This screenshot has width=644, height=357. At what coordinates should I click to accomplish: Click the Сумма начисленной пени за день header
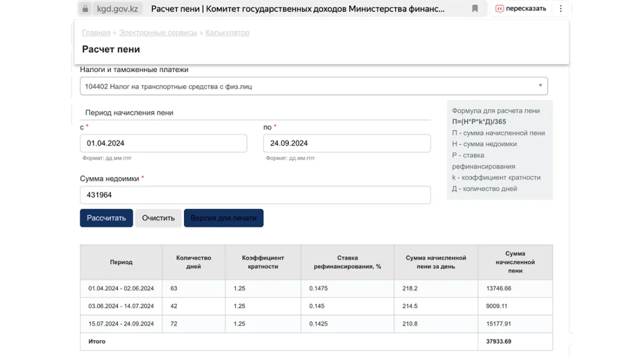[x=436, y=262]
